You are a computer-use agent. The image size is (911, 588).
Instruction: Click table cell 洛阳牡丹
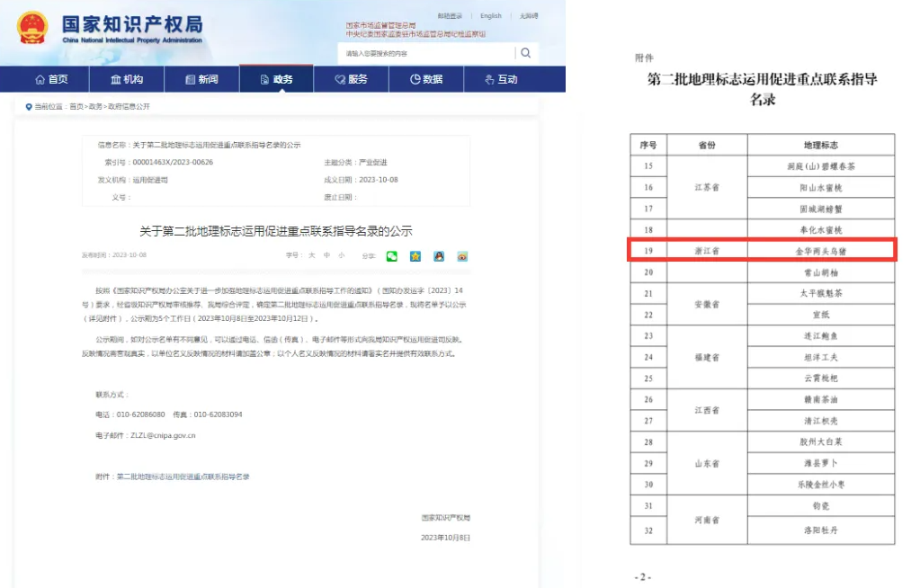pos(821,530)
